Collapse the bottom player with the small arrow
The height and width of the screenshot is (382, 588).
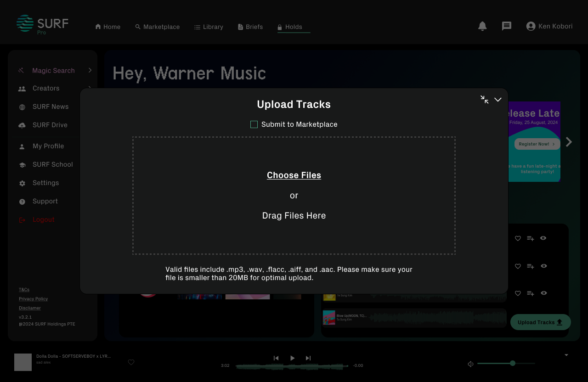(x=566, y=355)
